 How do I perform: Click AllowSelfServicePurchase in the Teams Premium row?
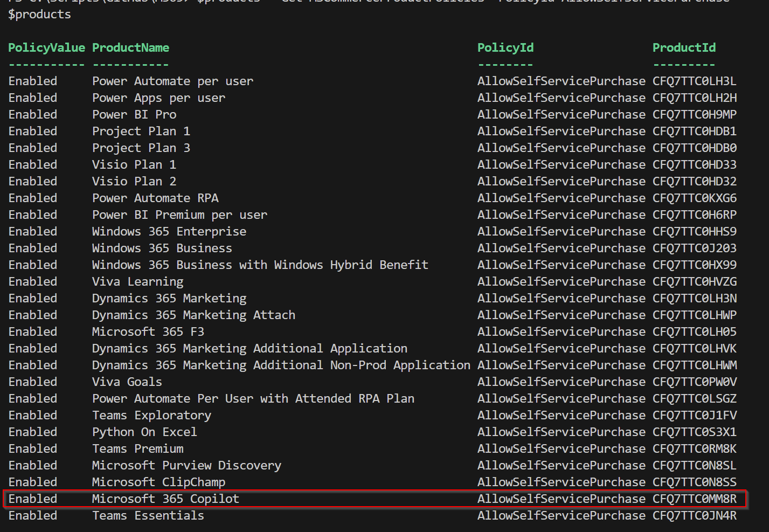click(561, 449)
